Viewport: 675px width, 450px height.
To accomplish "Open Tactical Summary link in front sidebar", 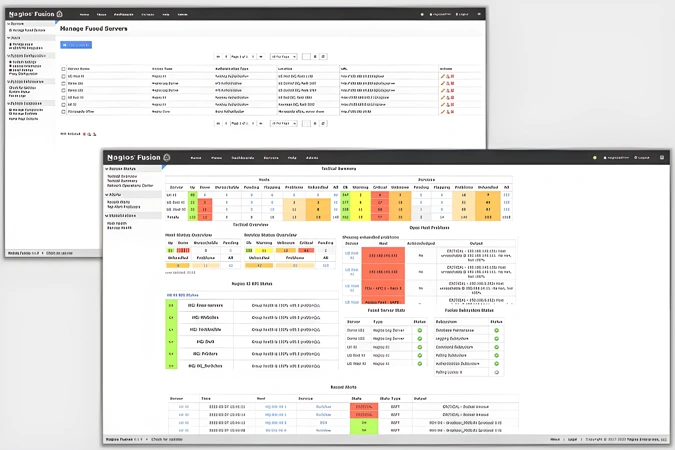I will 122,181.
